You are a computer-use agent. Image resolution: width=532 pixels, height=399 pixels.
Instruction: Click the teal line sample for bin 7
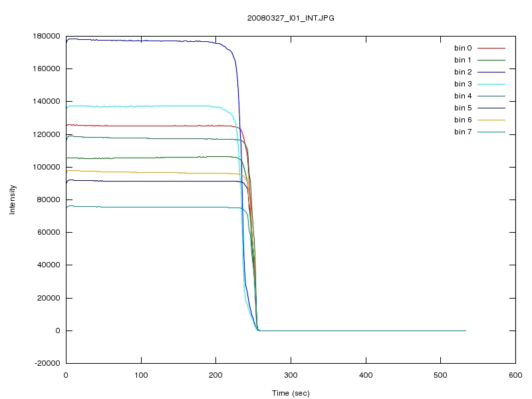pyautogui.click(x=491, y=132)
